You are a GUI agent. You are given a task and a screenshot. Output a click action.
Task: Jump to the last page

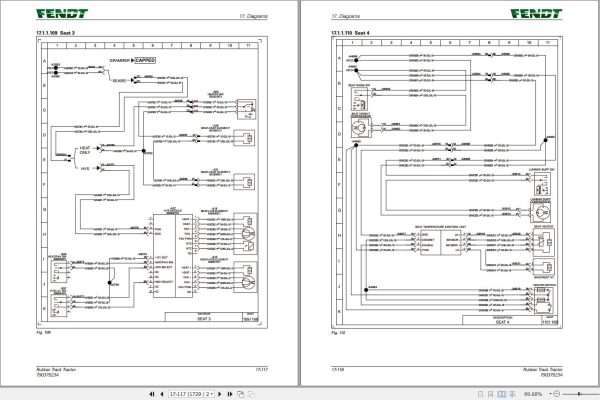[230, 394]
